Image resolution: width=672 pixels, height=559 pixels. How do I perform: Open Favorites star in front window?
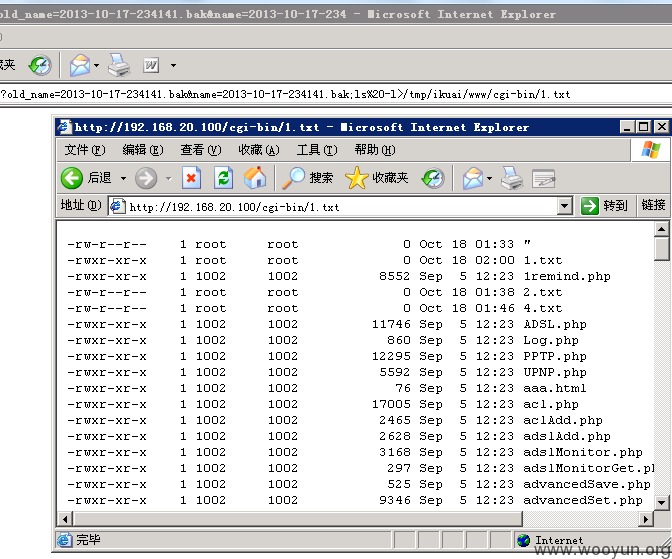click(356, 178)
